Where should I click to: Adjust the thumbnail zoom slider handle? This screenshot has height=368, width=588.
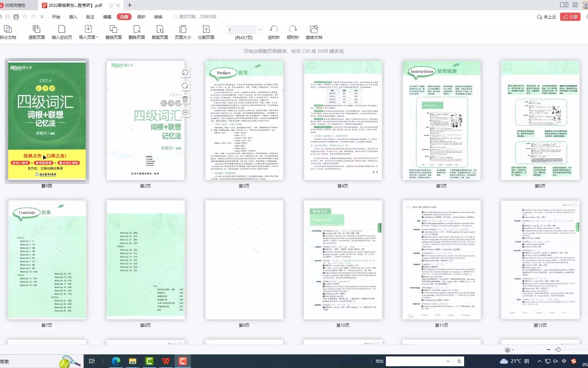(x=558, y=350)
